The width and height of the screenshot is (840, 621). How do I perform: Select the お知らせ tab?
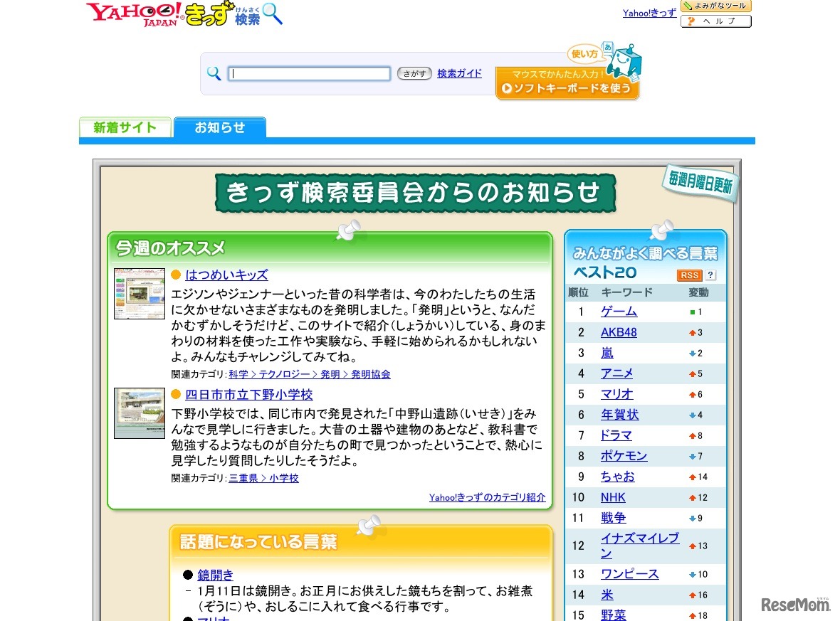pyautogui.click(x=219, y=128)
